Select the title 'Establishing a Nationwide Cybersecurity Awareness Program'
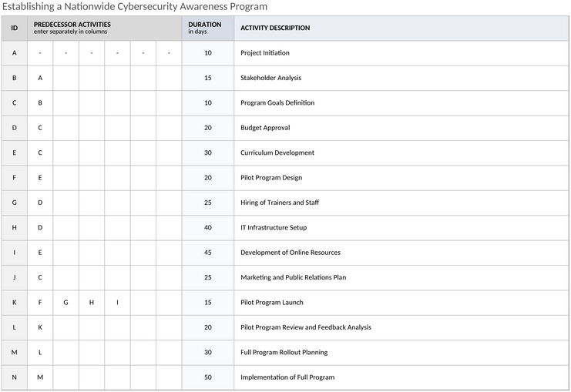 tap(135, 7)
